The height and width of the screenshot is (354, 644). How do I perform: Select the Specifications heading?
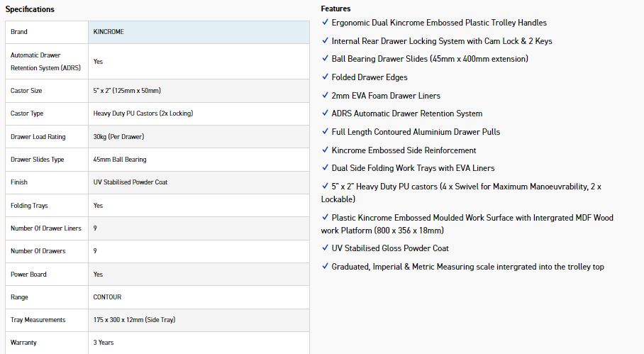click(30, 9)
